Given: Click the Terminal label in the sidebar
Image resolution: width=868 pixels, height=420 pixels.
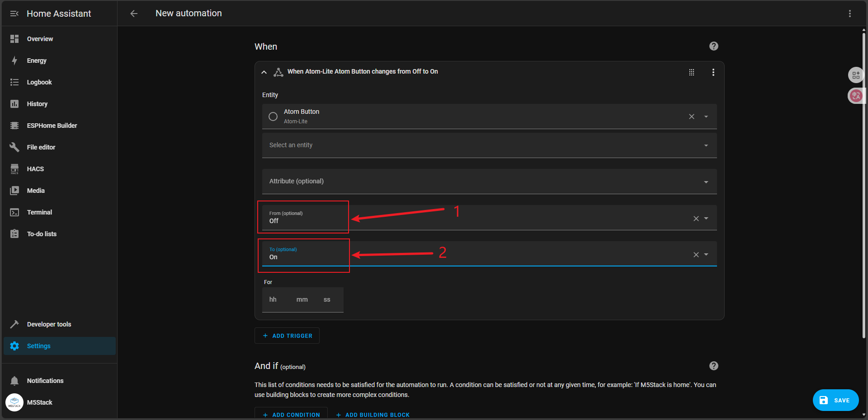Looking at the screenshot, I should click(39, 212).
